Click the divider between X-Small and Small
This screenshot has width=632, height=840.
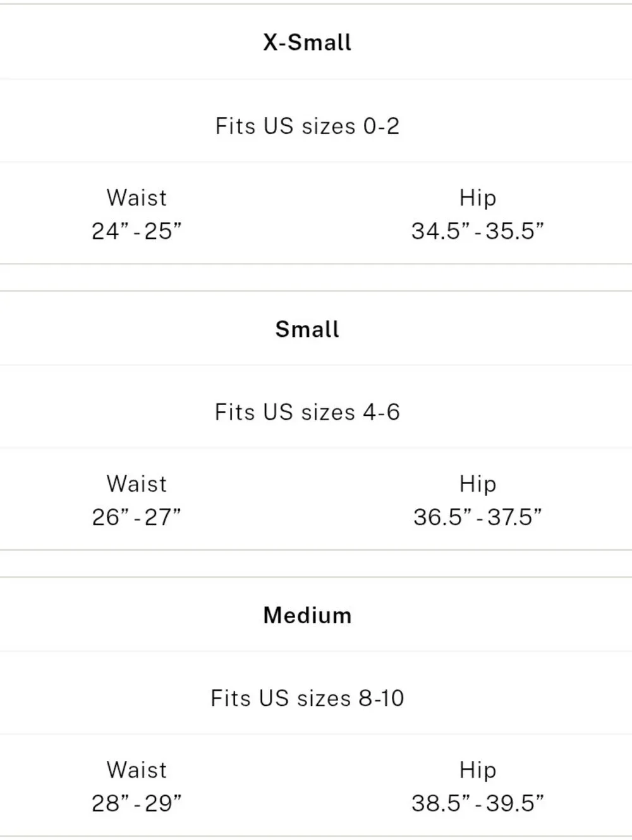[316, 277]
